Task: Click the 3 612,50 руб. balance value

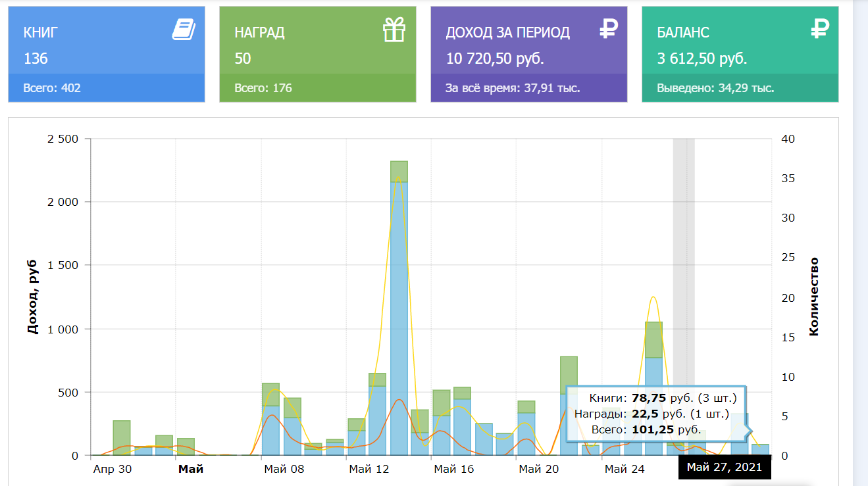Action: pos(702,59)
